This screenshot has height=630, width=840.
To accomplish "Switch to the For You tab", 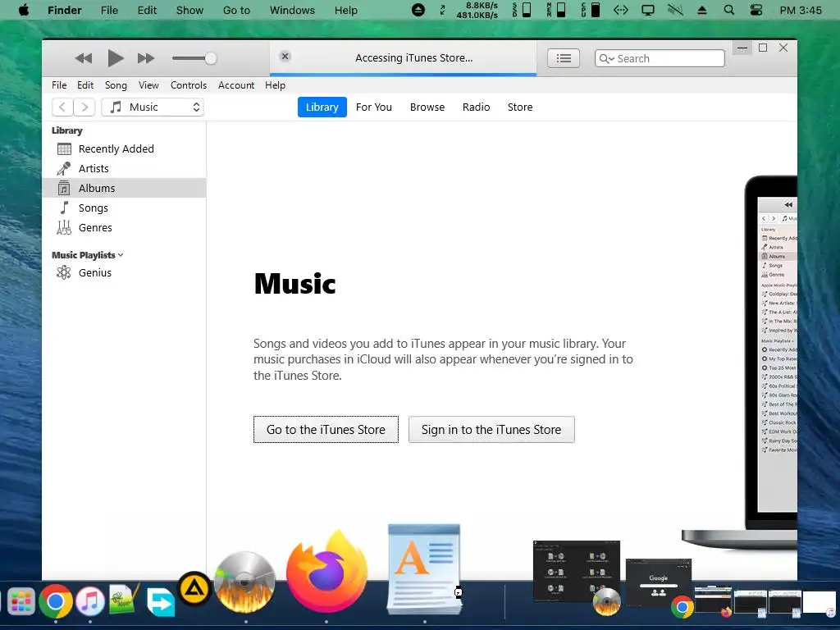I will pos(374,107).
